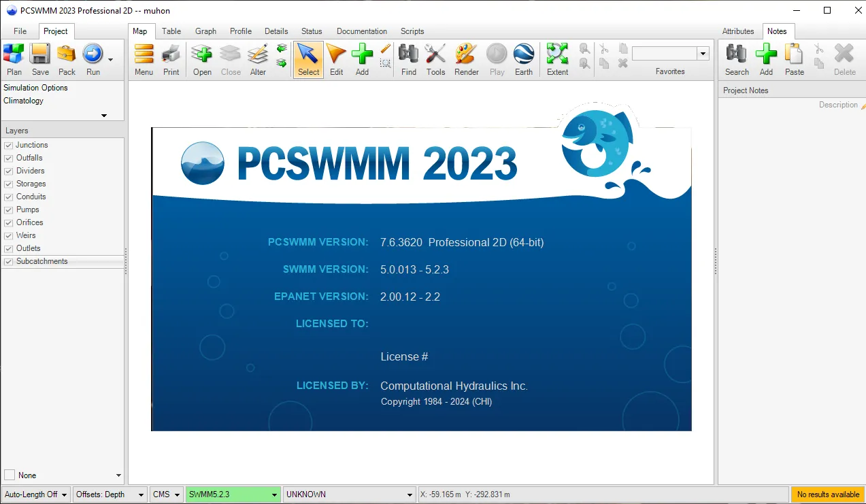Switch to the Documentation tab
Screen dimensions: 866x504
[362, 31]
